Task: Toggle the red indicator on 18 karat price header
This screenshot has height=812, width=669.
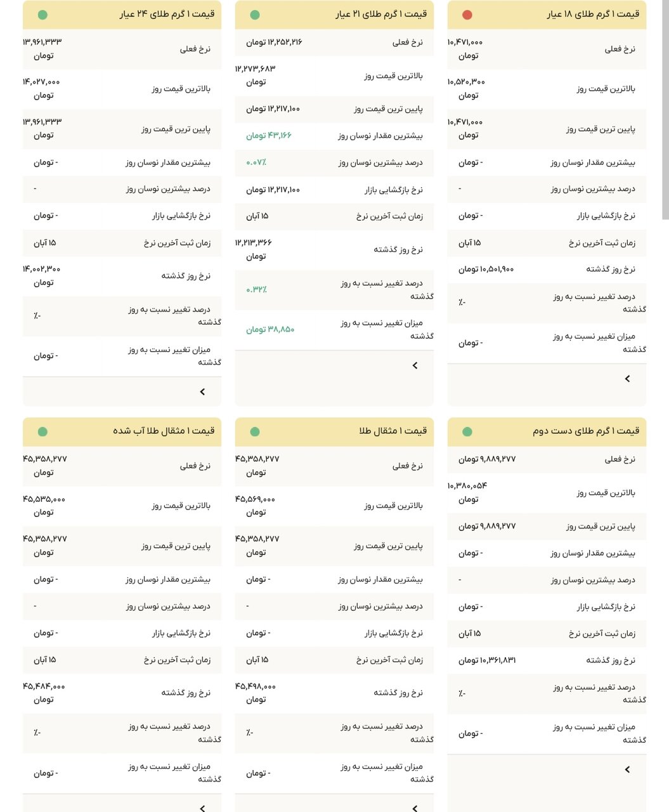Action: [x=467, y=14]
